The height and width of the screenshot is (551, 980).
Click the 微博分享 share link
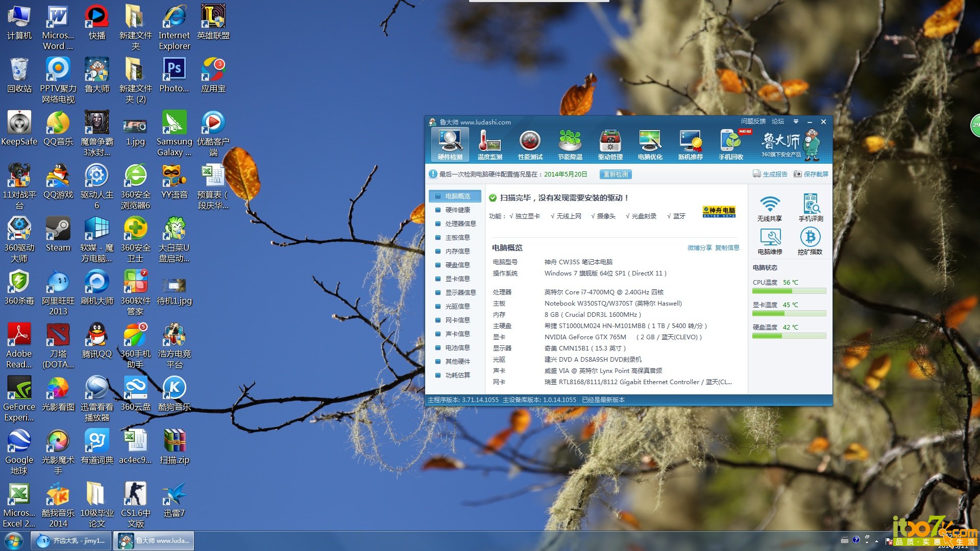(x=699, y=248)
